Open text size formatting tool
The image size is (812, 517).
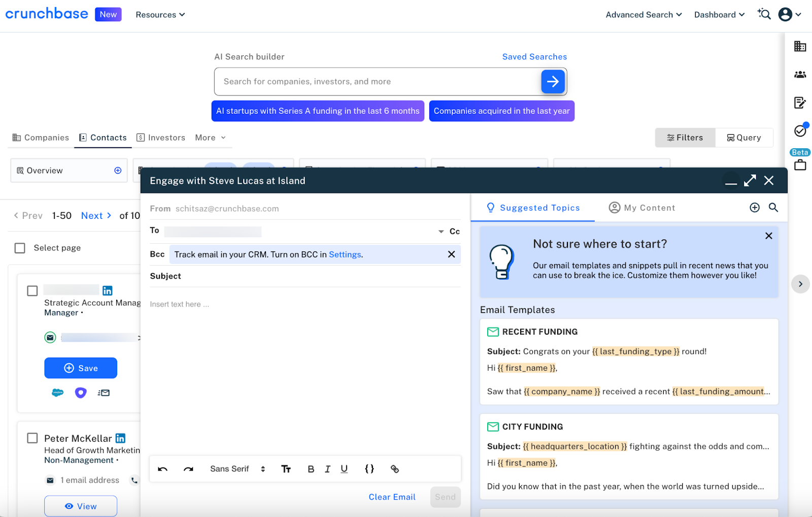click(x=286, y=469)
